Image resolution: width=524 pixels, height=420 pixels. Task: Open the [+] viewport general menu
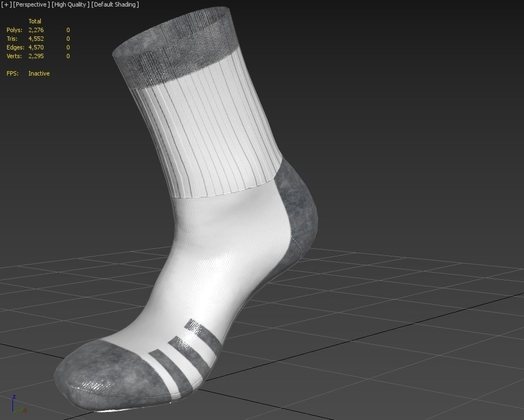tap(6, 5)
